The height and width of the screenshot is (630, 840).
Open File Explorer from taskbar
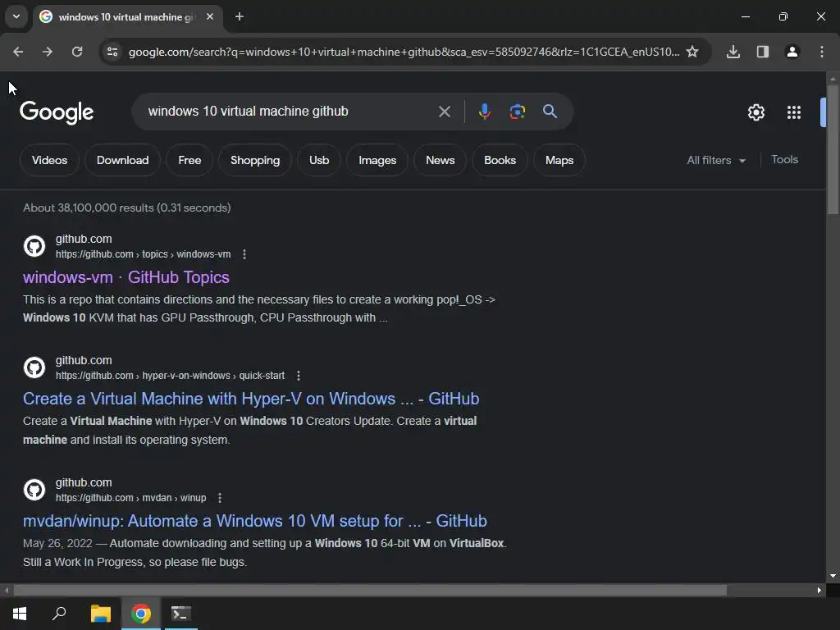100,614
